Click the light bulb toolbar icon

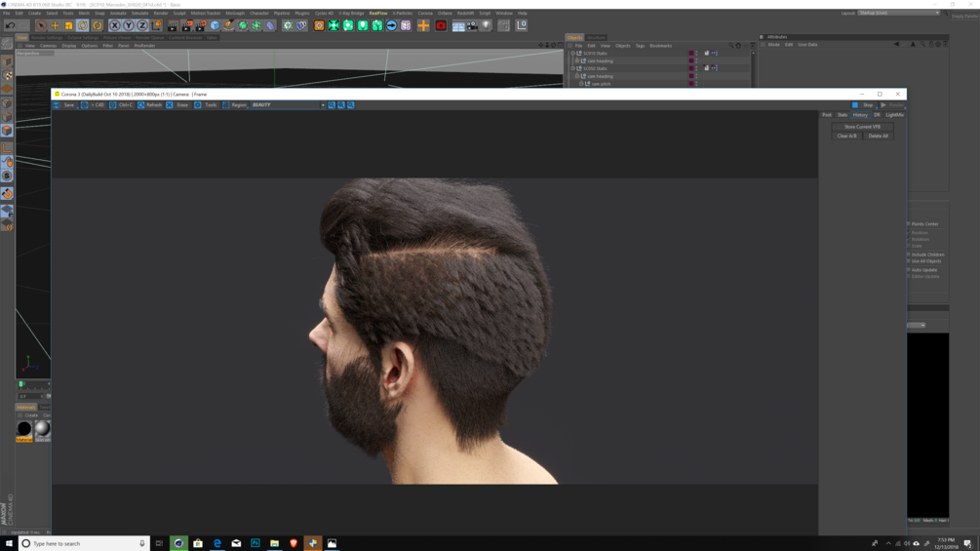click(487, 25)
